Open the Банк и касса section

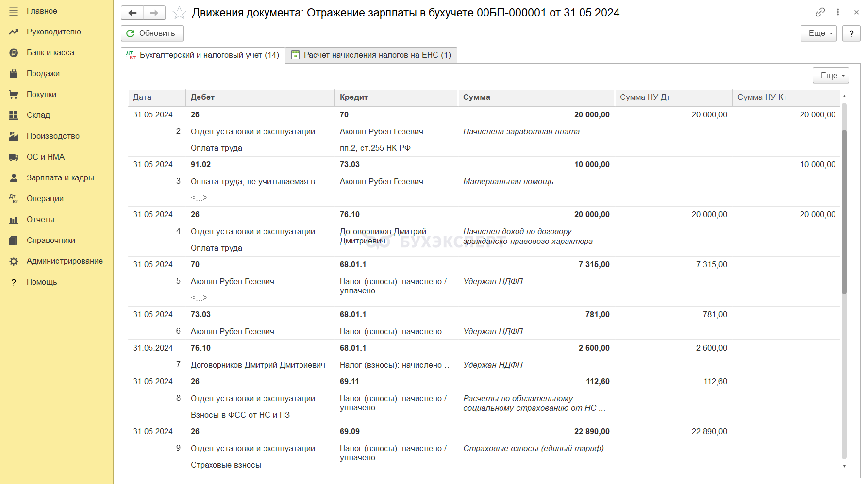[50, 53]
